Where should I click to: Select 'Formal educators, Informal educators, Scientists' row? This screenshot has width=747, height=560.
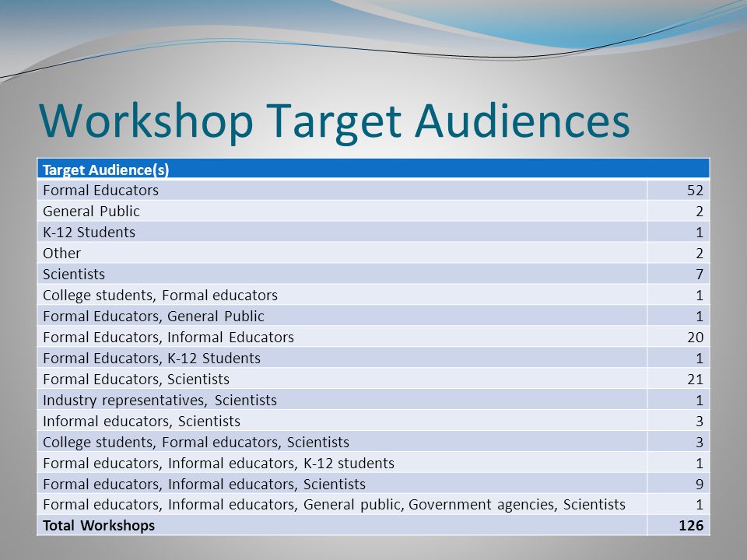click(373, 484)
